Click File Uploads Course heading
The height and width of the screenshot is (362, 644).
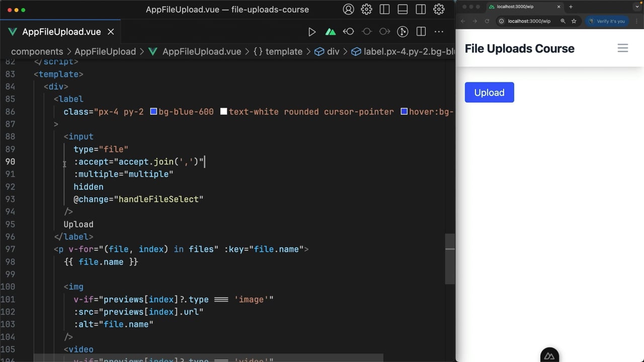coord(520,48)
